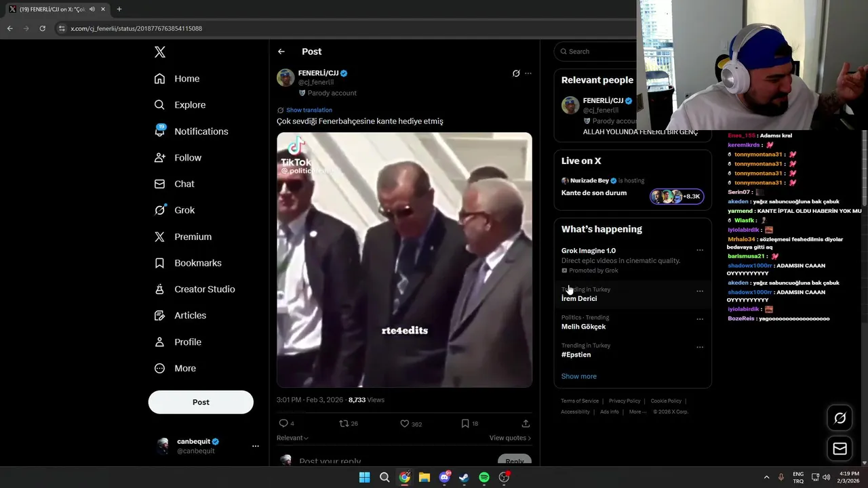Screen dimensions: 868x488
Task: Click the listener avatars with +8.3K
Action: (x=677, y=197)
